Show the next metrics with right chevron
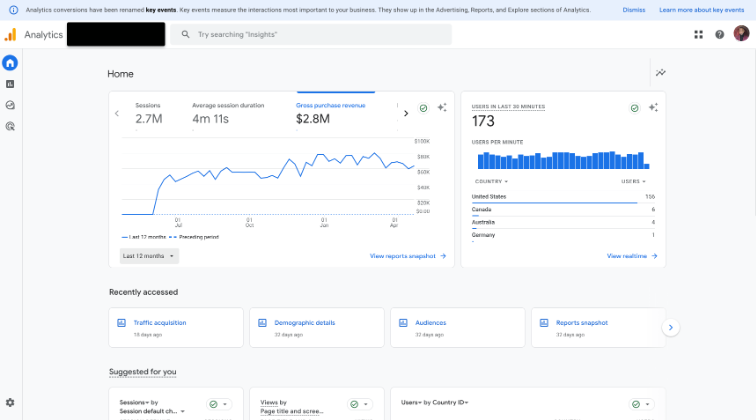The image size is (756, 420). (x=406, y=113)
